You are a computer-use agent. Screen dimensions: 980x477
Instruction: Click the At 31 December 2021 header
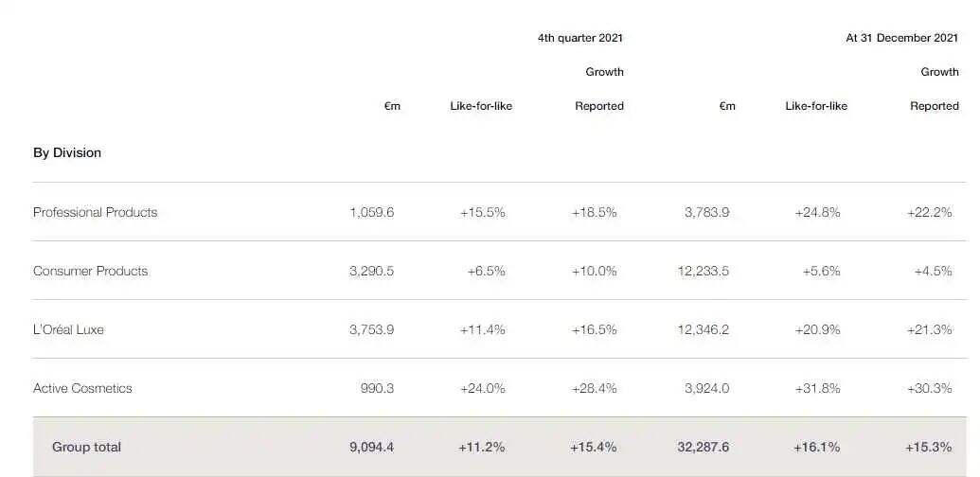click(901, 38)
